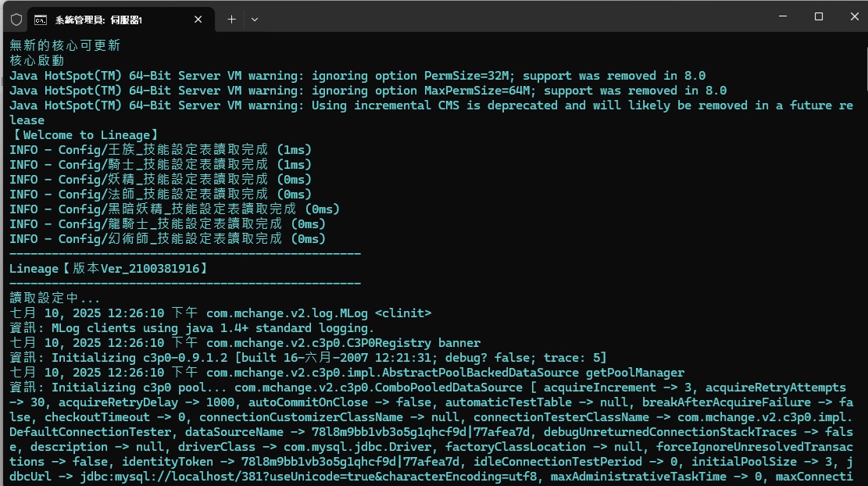
Task: Click the jdbc:mysql://localhost/381 URL text
Action: [x=309, y=477]
